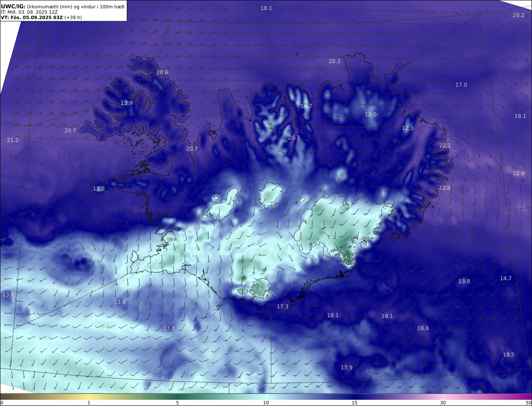Click the 21.2 value label
Viewport: 532px width, 406px height.
click(13, 140)
